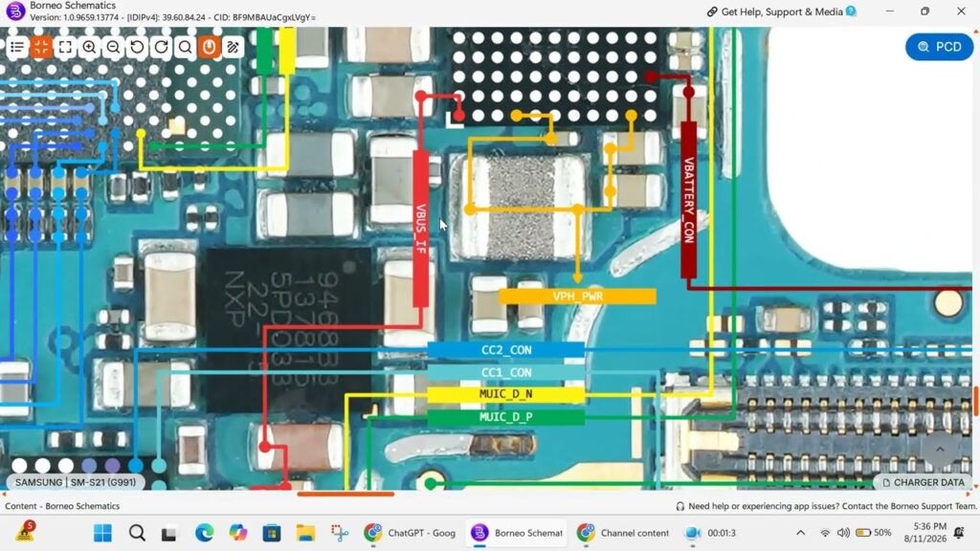Click the zoom out magnifier tool
This screenshot has width=980, height=551.
click(x=113, y=47)
